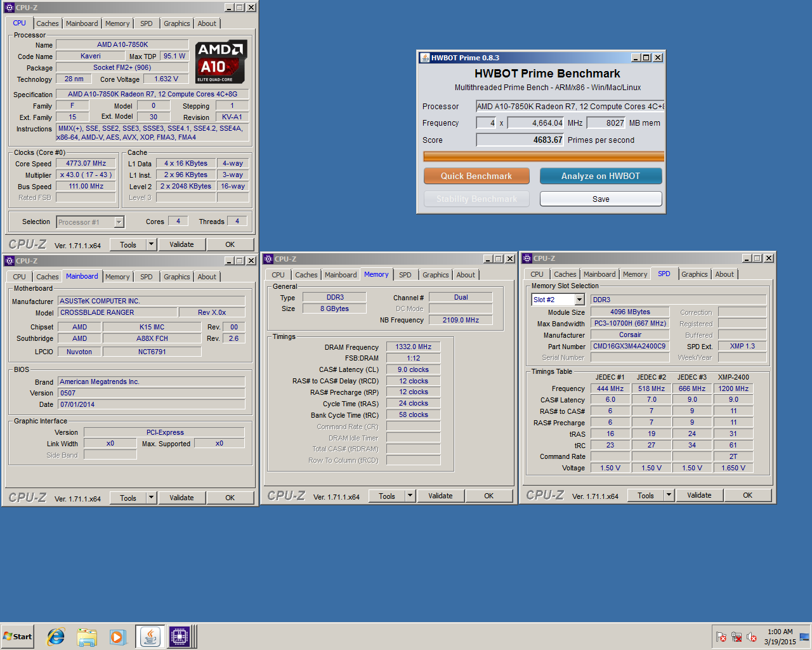812x650 pixels.
Task: Click the Code Name field Kaveri
Action: (x=90, y=56)
